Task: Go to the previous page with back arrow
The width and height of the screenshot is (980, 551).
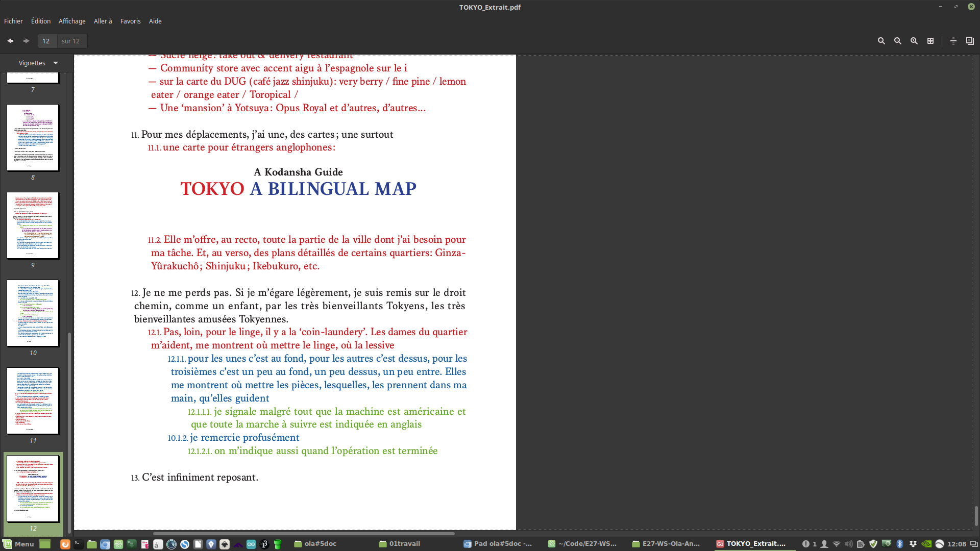Action: click(x=10, y=41)
